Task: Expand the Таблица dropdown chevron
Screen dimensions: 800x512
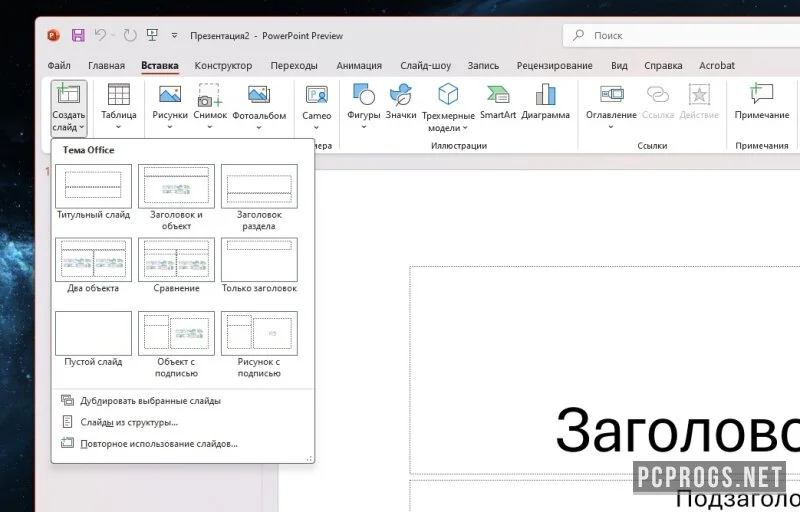Action: [x=118, y=127]
